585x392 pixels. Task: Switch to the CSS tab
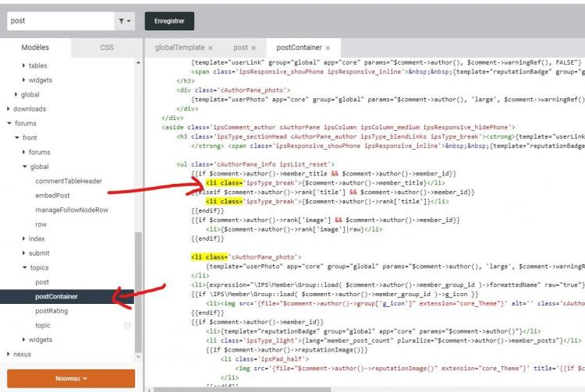point(107,48)
